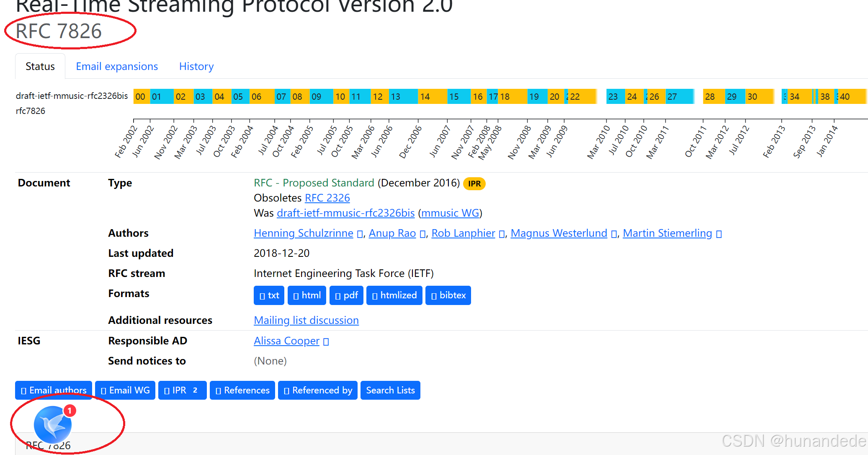This screenshot has width=868, height=455.
Task: Click the Email authors button
Action: [54, 390]
